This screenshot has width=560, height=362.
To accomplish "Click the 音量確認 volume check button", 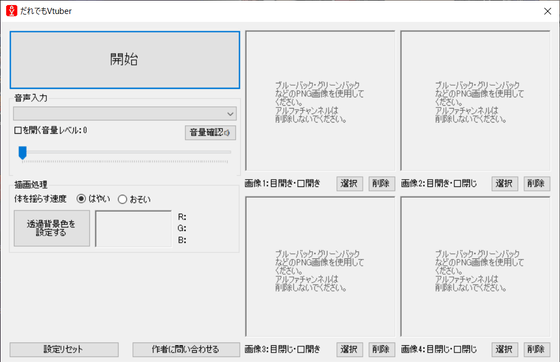I will 210,132.
